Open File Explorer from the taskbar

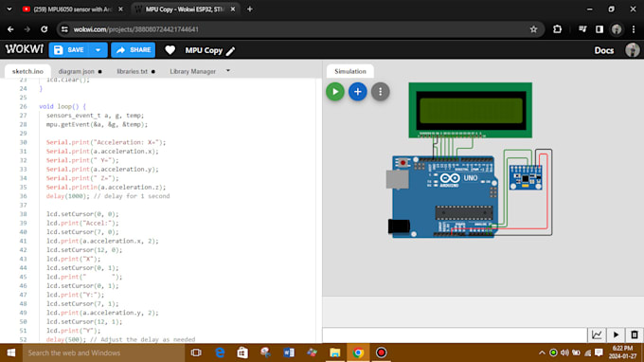tap(334, 353)
